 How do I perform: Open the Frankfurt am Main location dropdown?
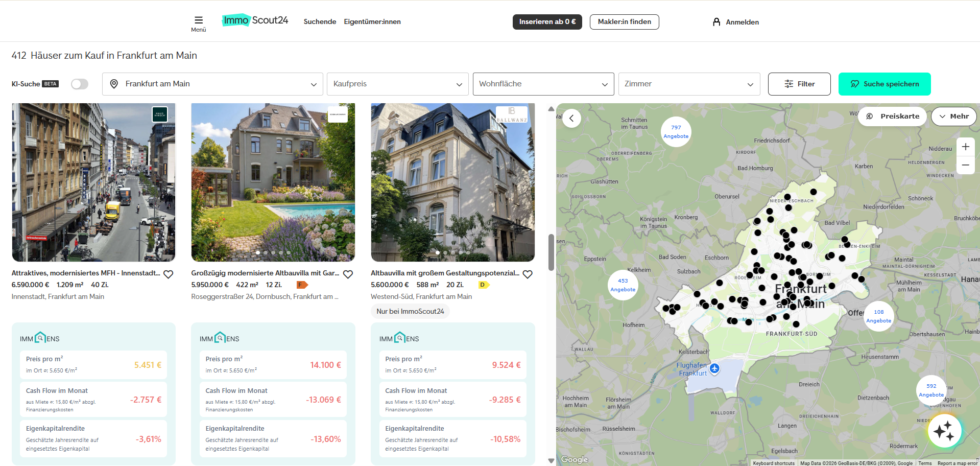pos(212,84)
